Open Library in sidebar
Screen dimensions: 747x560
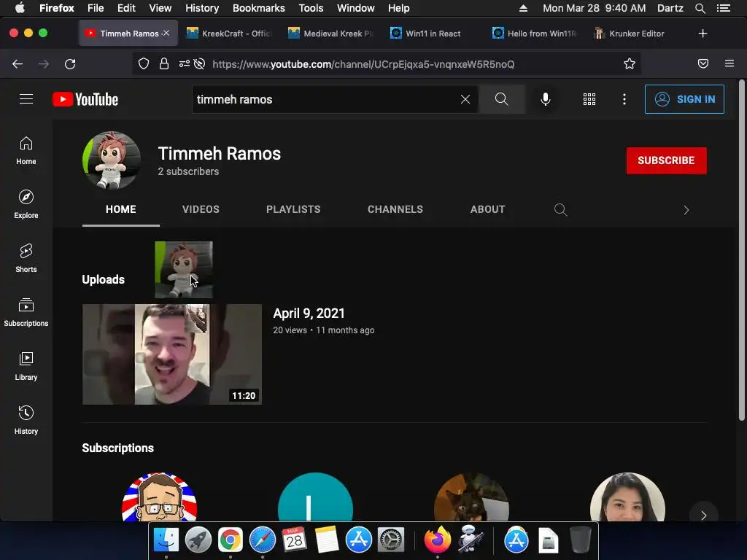26,366
